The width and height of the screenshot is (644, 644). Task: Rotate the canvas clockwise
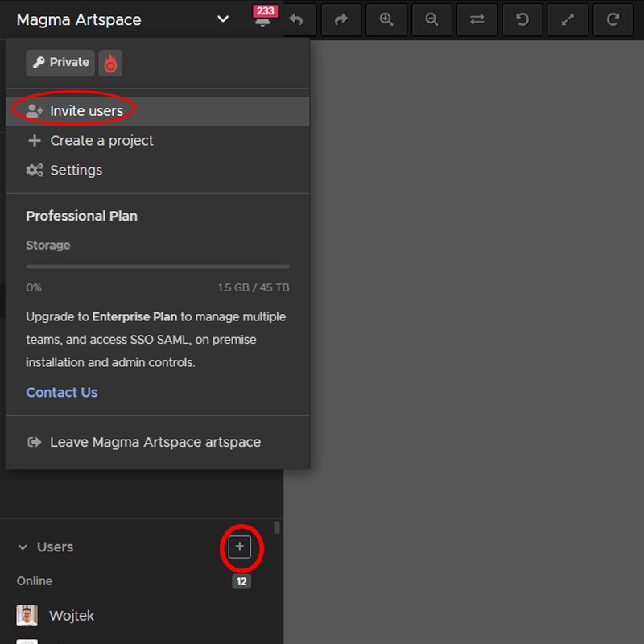[613, 20]
